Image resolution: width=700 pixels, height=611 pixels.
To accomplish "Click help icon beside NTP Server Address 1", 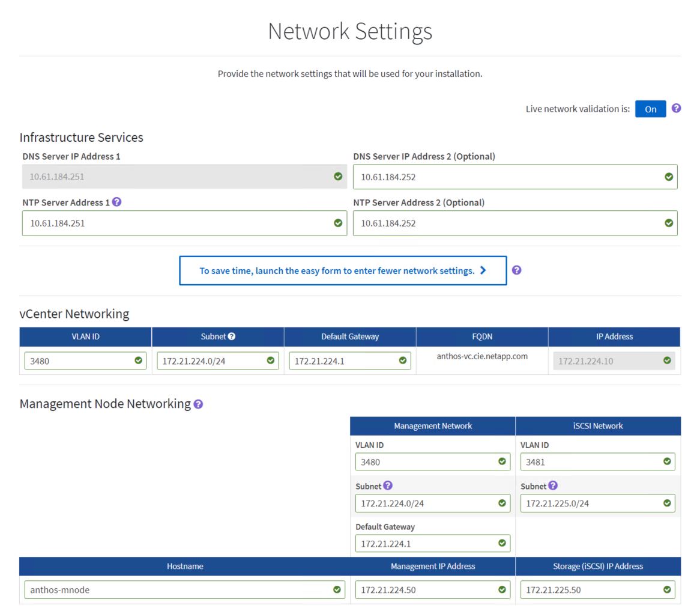I will point(117,202).
